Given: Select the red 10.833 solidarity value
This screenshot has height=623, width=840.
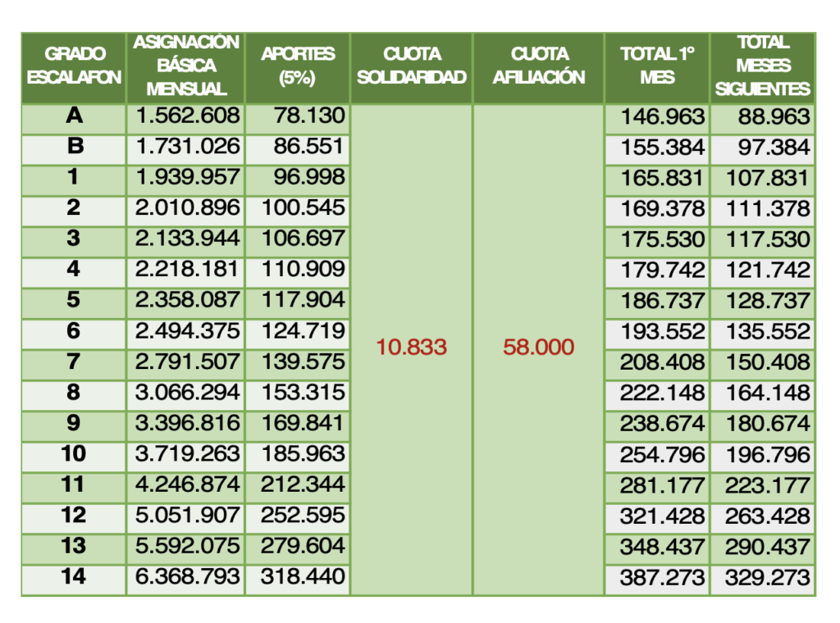Looking at the screenshot, I should click(x=412, y=347).
